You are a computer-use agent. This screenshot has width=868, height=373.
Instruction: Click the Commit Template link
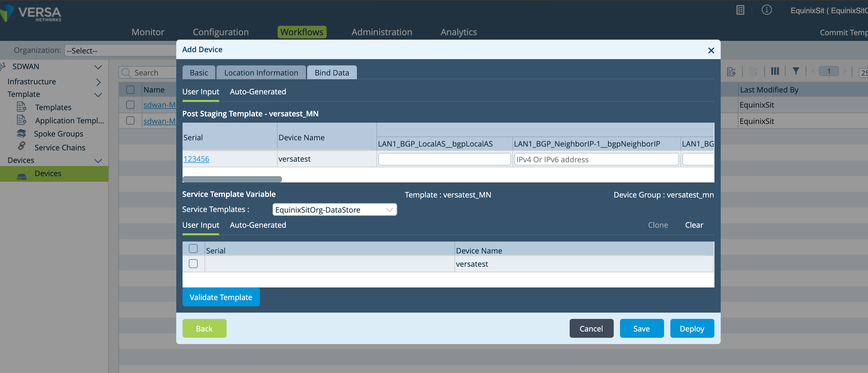tap(844, 32)
